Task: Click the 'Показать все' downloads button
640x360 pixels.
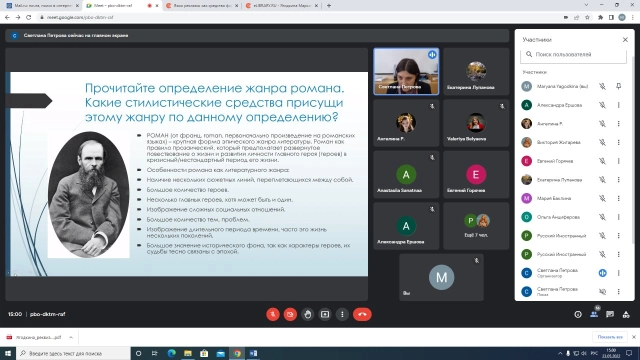Action: pyautogui.click(x=610, y=337)
